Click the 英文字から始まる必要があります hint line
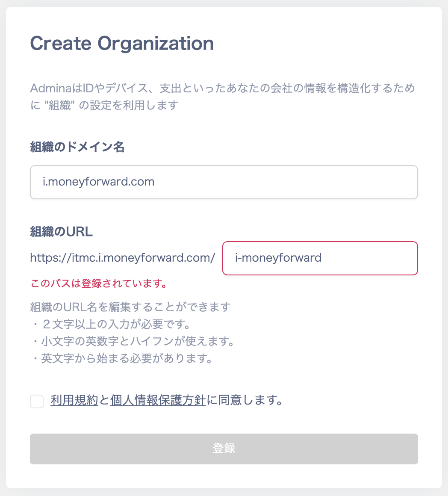The image size is (448, 496). 127,358
